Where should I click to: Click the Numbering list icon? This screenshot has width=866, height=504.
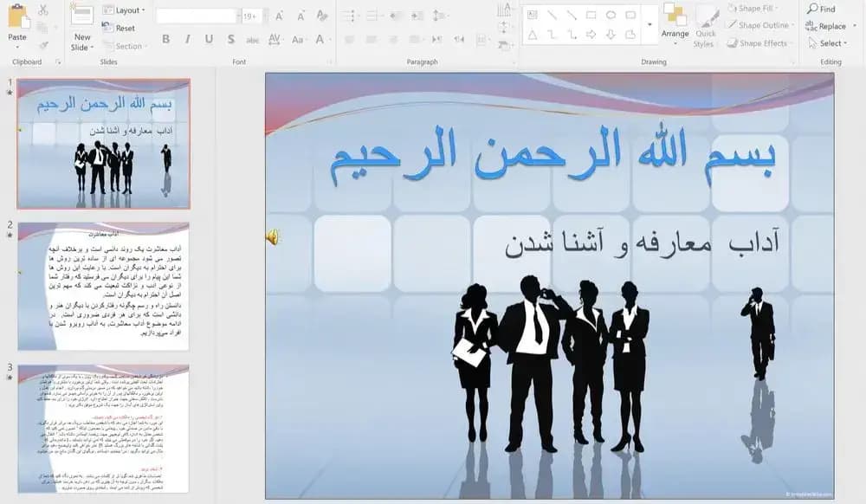(x=372, y=16)
